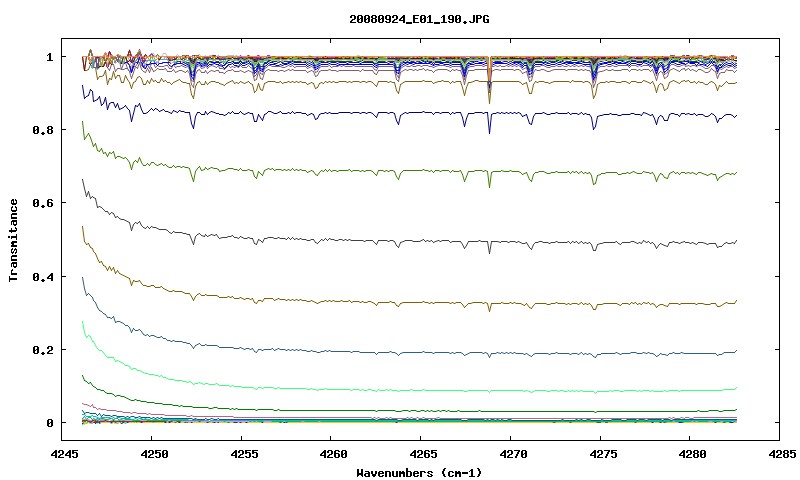
Task: Click the y-axis tick label 0.6
Action: click(43, 203)
